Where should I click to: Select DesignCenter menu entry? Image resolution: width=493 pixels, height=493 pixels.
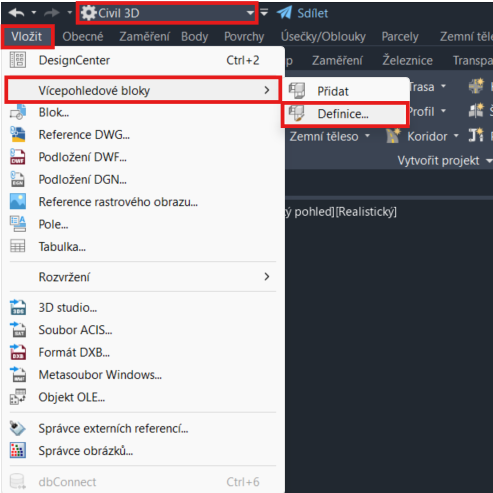pyautogui.click(x=143, y=60)
